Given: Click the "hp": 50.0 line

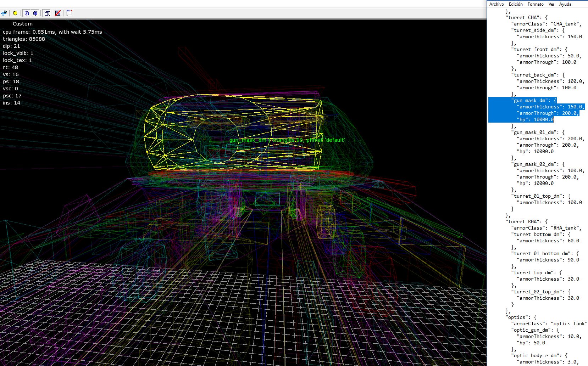Looking at the screenshot, I should 531,343.
